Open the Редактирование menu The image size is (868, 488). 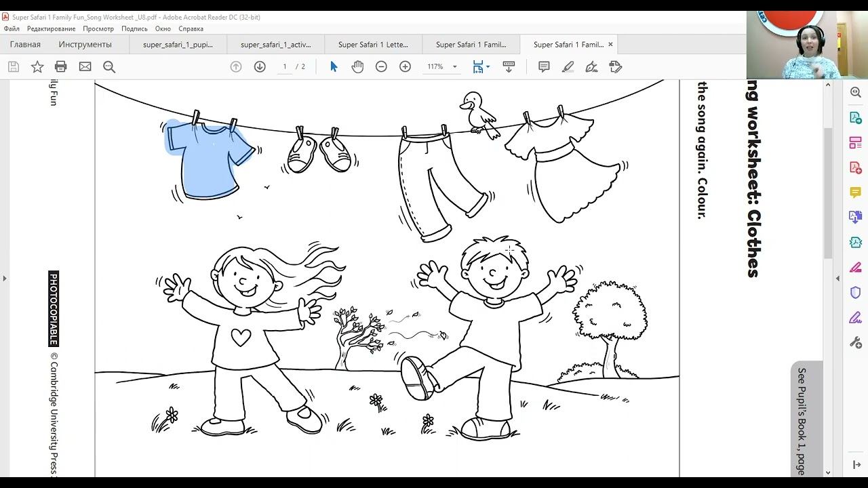pos(52,29)
